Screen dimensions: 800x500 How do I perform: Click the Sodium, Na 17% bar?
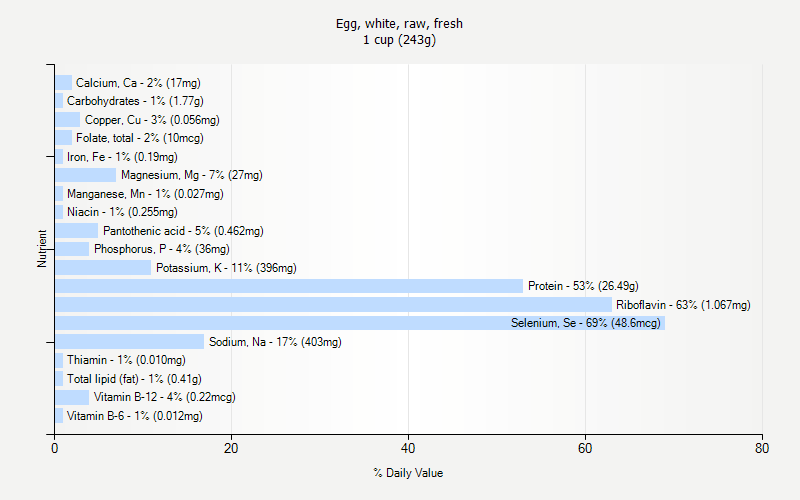[x=129, y=342]
